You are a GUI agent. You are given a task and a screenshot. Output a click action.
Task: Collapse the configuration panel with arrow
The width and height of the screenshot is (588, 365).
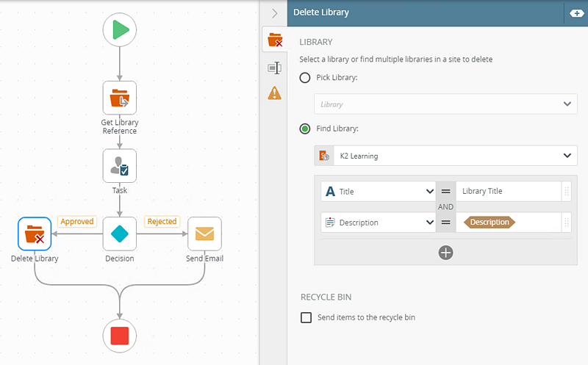[x=275, y=13]
